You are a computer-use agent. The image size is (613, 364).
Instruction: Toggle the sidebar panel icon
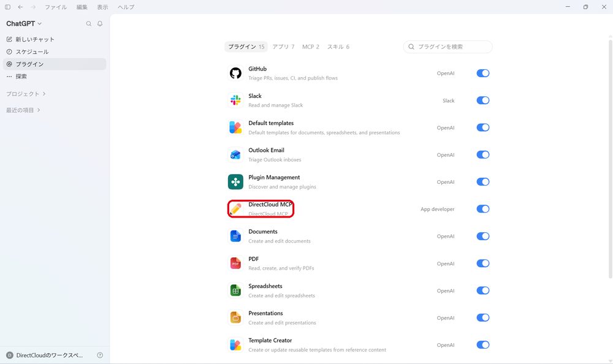(x=7, y=7)
